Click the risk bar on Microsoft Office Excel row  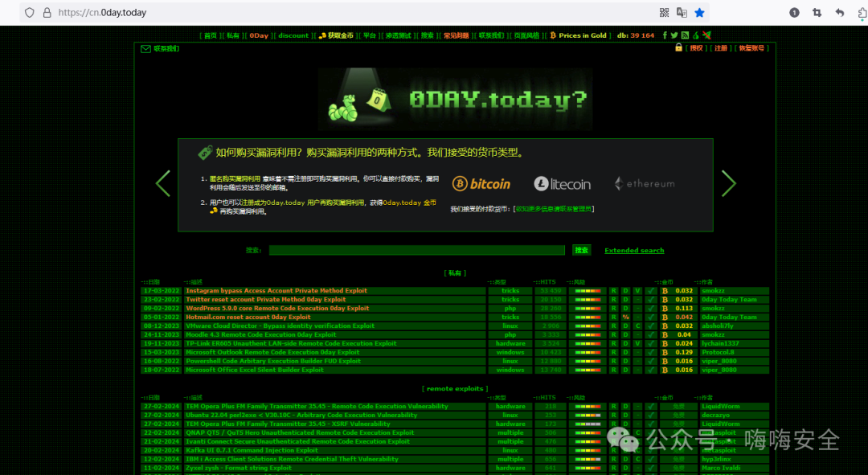(x=588, y=371)
